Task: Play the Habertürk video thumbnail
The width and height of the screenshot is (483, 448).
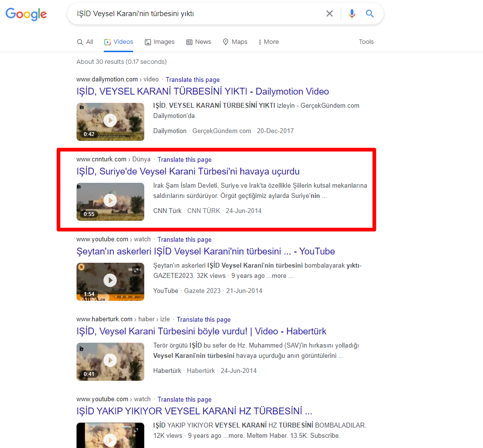Action: (x=110, y=361)
